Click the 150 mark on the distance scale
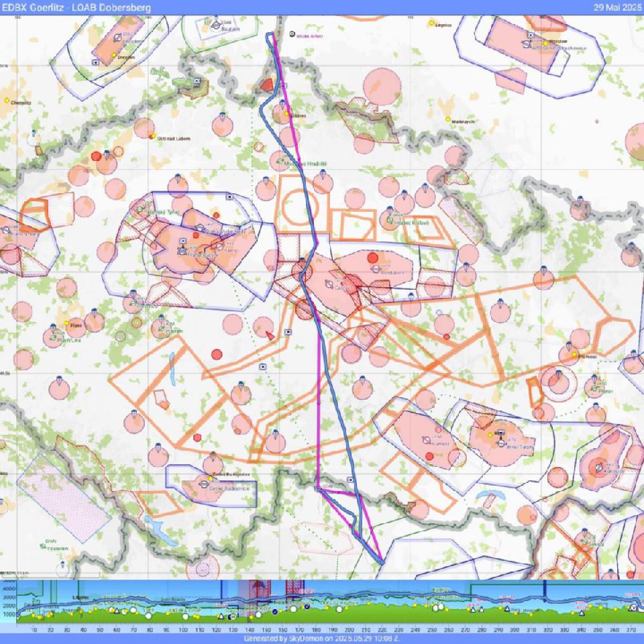The height and width of the screenshot is (644, 644). pos(266,630)
